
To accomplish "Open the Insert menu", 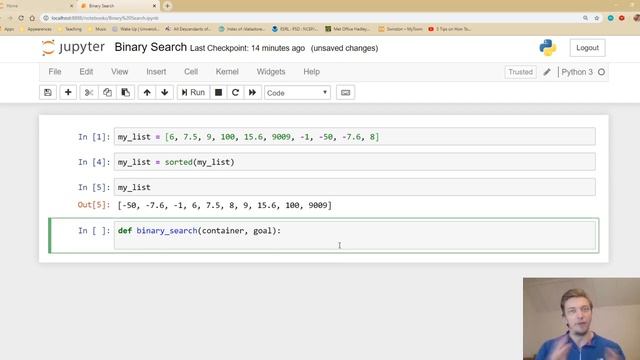I will click(156, 72).
